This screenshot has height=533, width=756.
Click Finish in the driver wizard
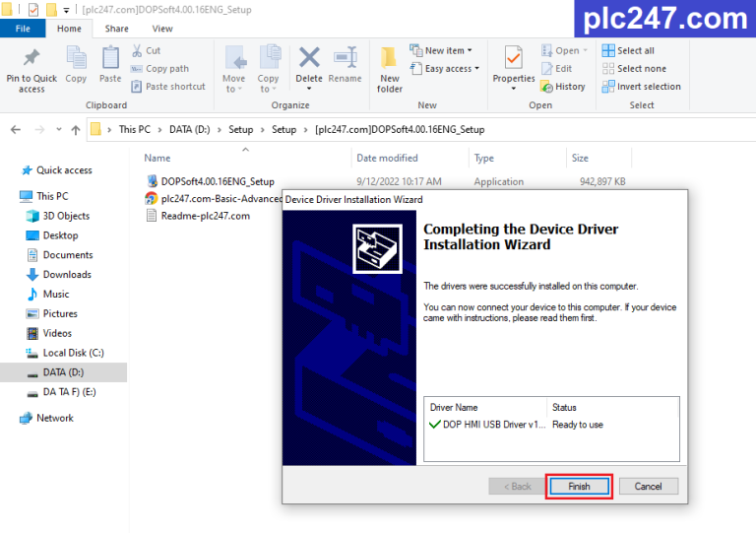pyautogui.click(x=579, y=487)
